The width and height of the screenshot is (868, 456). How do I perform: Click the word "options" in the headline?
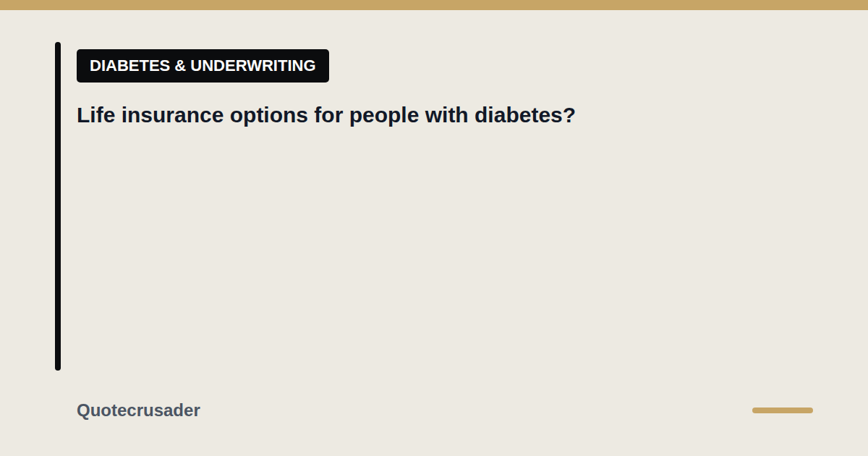[x=268, y=116]
